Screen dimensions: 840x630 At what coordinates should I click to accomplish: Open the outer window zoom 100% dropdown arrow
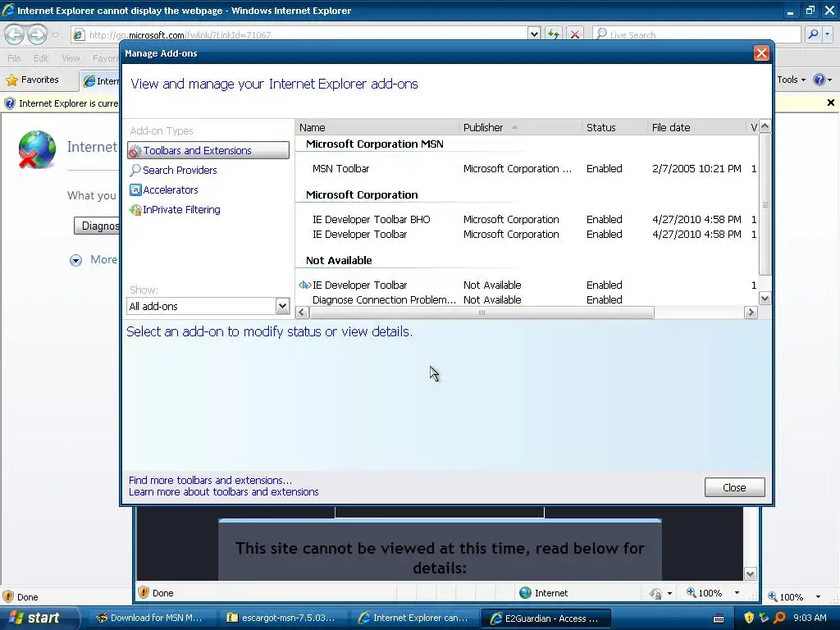pyautogui.click(x=818, y=597)
